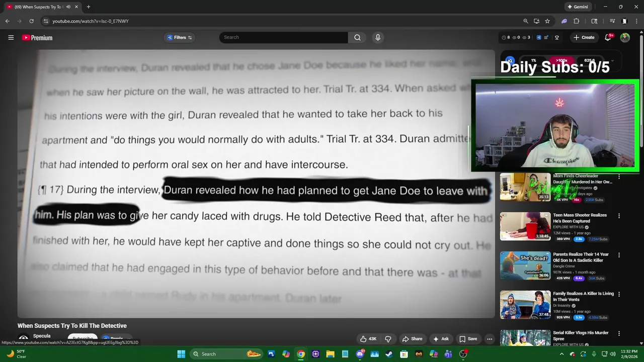644x362 pixels.
Task: Click the install app icon in address bar
Action: [x=536, y=21]
